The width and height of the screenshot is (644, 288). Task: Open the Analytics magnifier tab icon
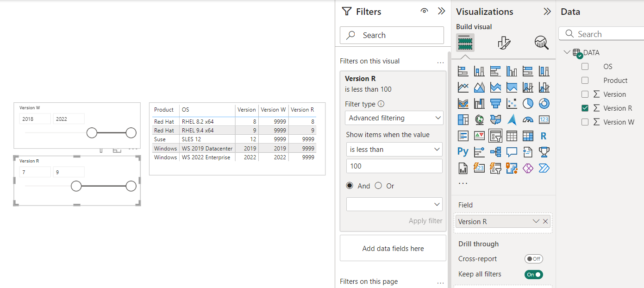(x=541, y=43)
